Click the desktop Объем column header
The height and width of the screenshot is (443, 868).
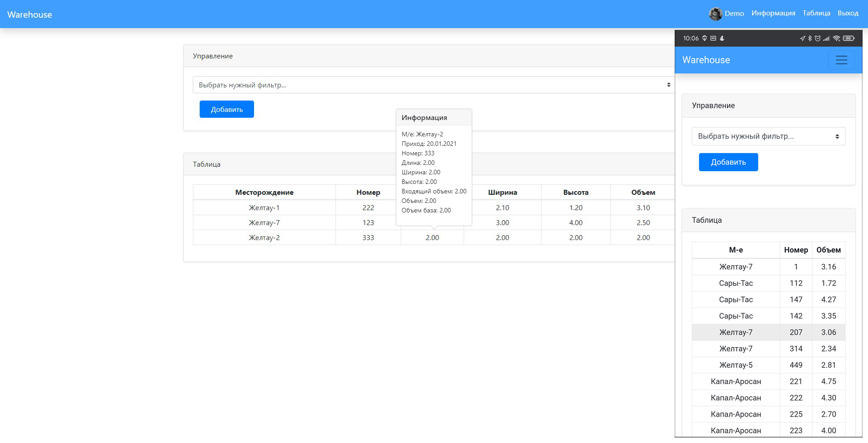click(643, 193)
